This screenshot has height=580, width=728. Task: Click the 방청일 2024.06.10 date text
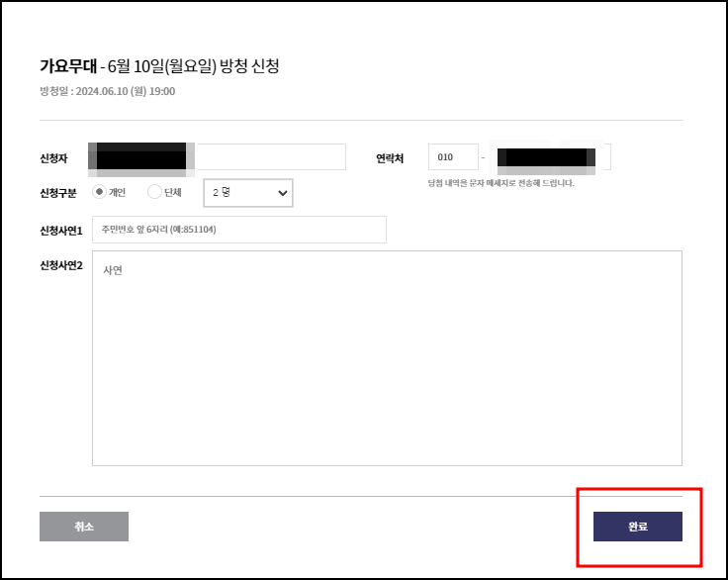click(107, 91)
